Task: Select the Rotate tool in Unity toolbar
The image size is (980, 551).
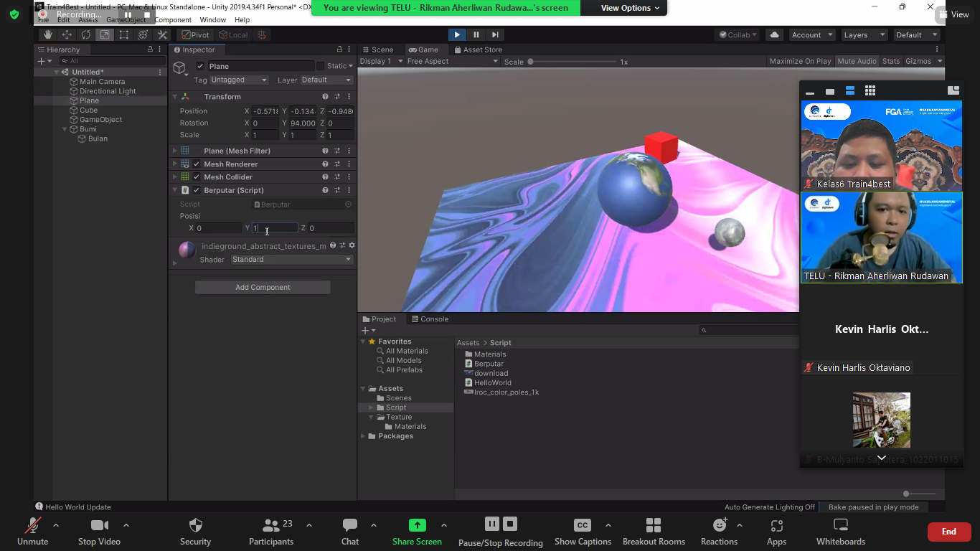Action: [86, 34]
